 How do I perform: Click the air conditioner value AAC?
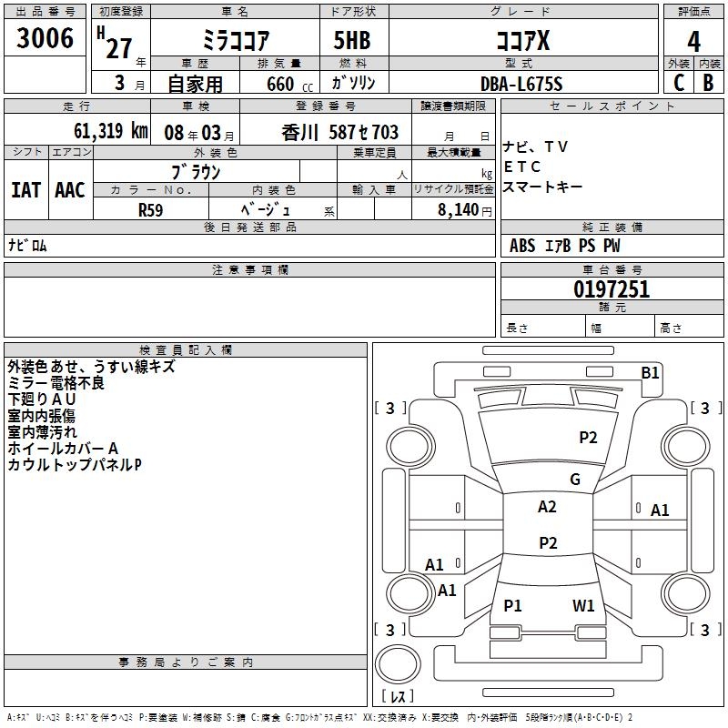pos(70,190)
